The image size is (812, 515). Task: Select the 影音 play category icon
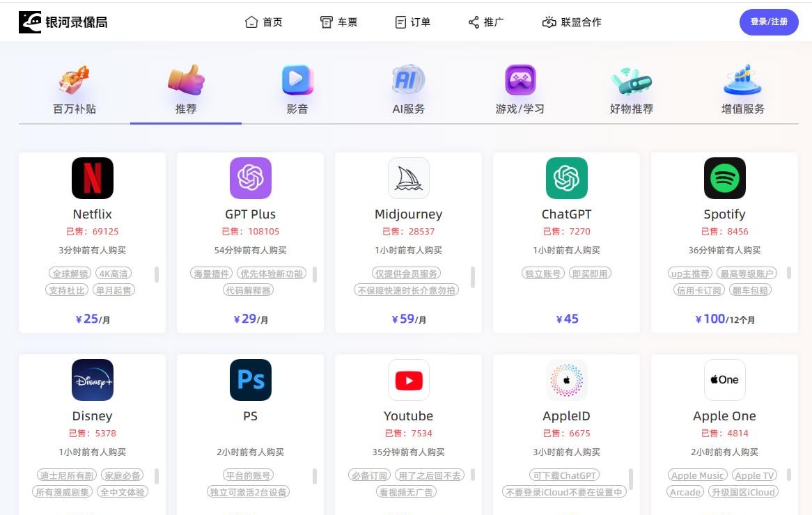tap(297, 80)
